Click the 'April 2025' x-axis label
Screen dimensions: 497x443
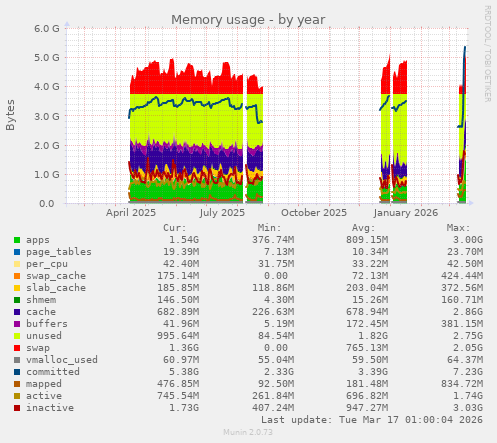click(131, 213)
